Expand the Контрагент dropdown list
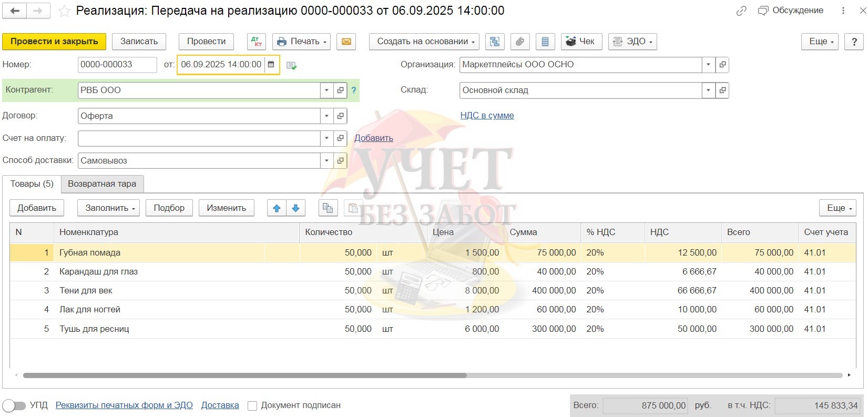Viewport: 868px width, 417px height. point(326,90)
